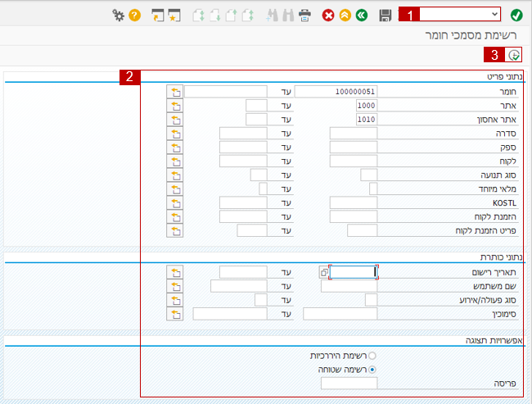Open multiple selection for ספק row
The height and width of the screenshot is (404, 532).
pyautogui.click(x=174, y=148)
